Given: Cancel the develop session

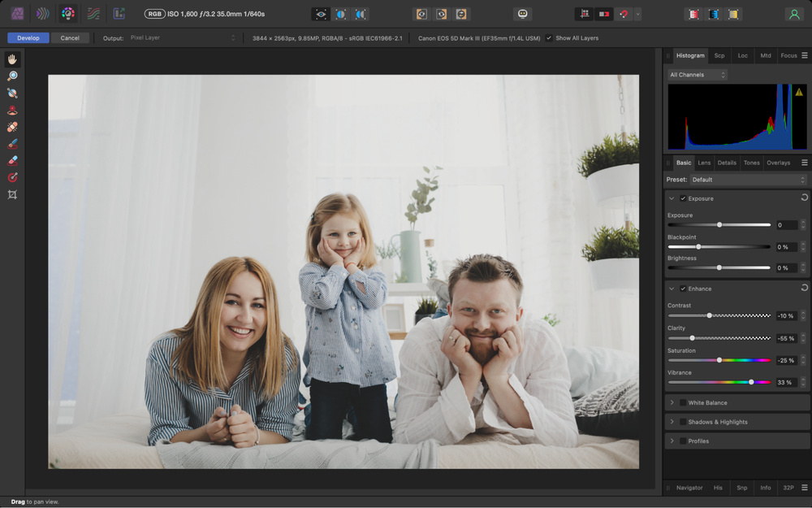Looking at the screenshot, I should pos(70,37).
